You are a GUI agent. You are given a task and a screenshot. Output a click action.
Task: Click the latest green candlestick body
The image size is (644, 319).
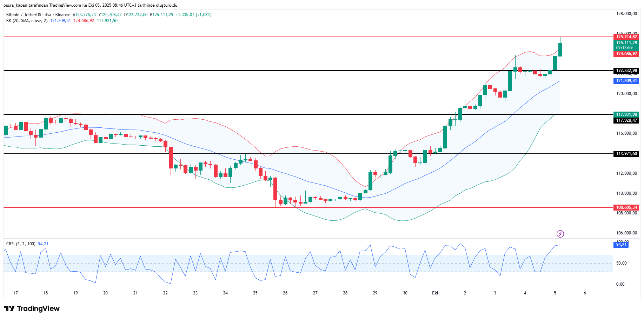[x=560, y=49]
